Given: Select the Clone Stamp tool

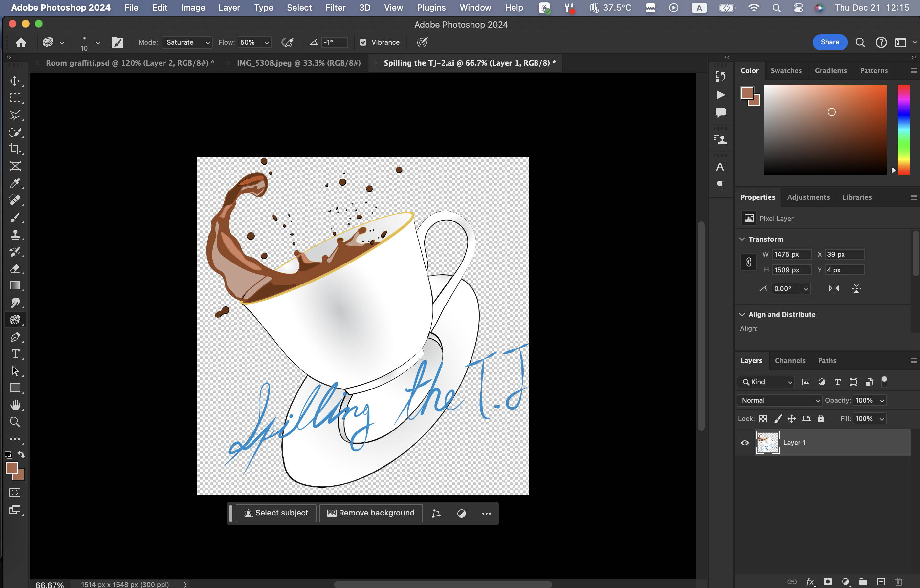Looking at the screenshot, I should [x=15, y=234].
